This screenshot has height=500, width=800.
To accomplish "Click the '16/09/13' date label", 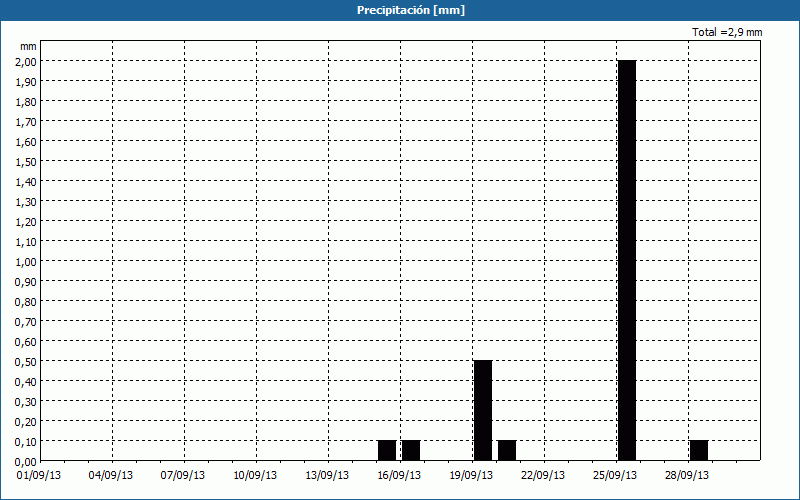I will click(398, 475).
